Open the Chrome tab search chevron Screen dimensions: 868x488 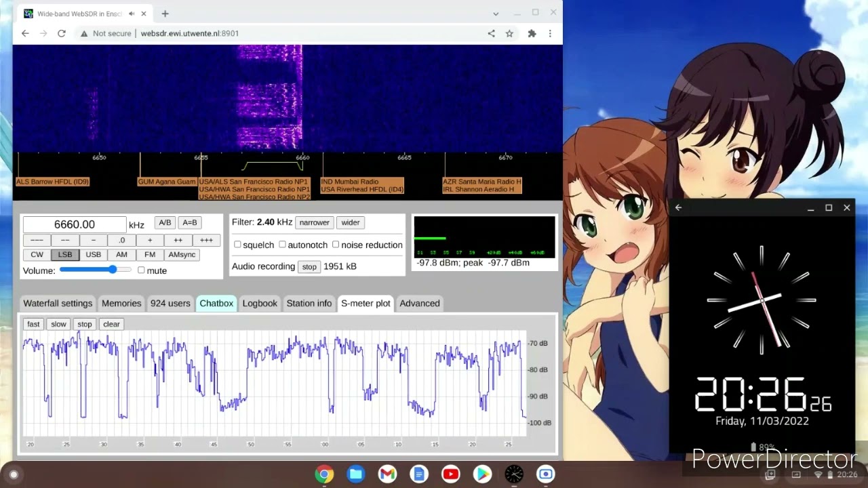[x=496, y=14]
